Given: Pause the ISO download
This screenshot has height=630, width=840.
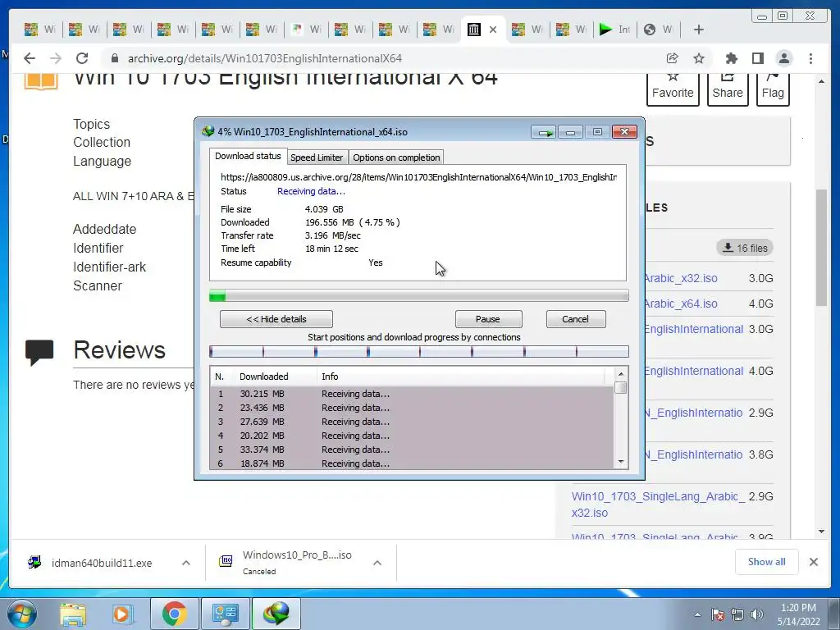Looking at the screenshot, I should [488, 319].
